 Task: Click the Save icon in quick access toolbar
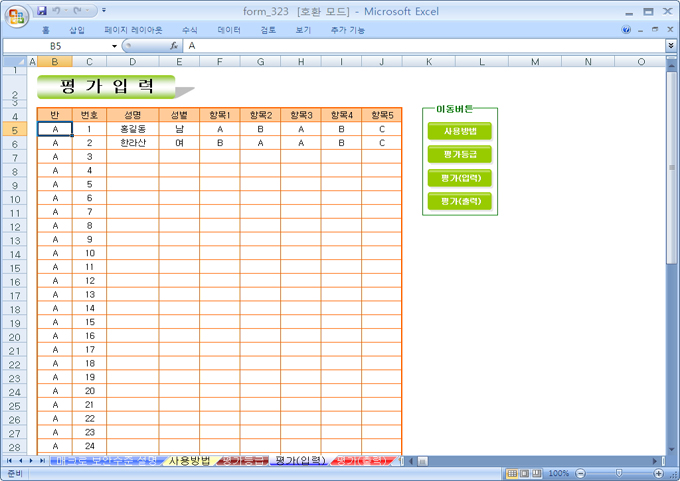coord(42,11)
